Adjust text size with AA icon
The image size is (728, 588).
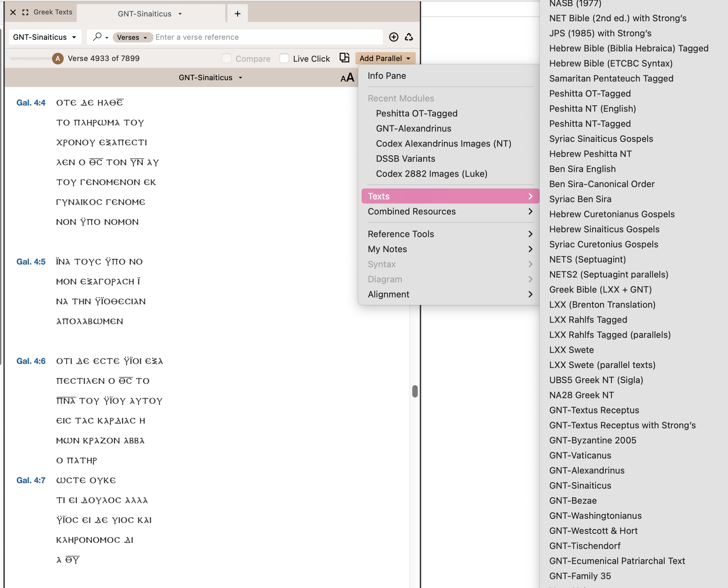tap(347, 77)
